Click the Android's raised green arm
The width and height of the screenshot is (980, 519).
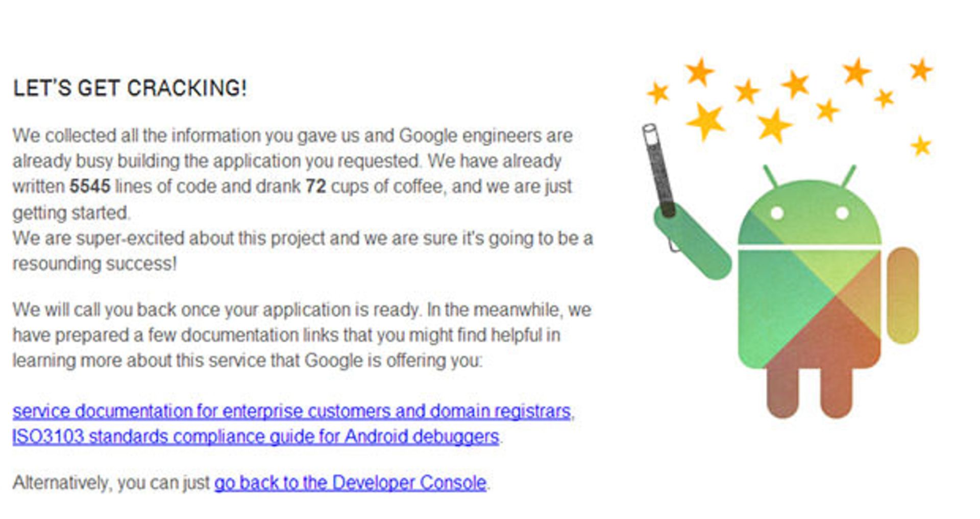point(694,244)
